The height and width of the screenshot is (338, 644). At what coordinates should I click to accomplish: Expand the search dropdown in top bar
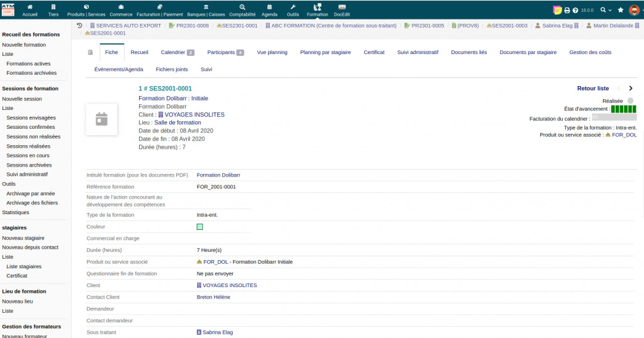[x=606, y=10]
